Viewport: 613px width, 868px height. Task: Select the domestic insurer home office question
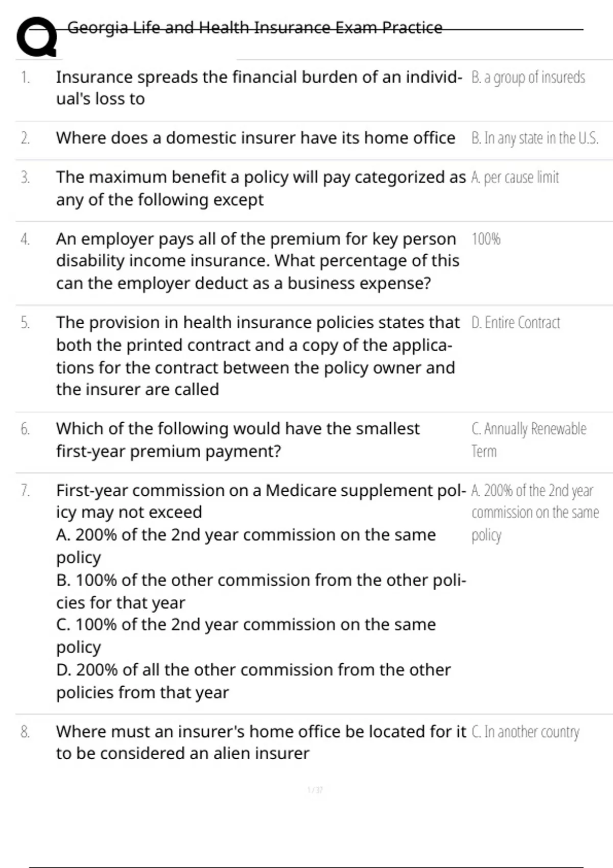point(255,138)
